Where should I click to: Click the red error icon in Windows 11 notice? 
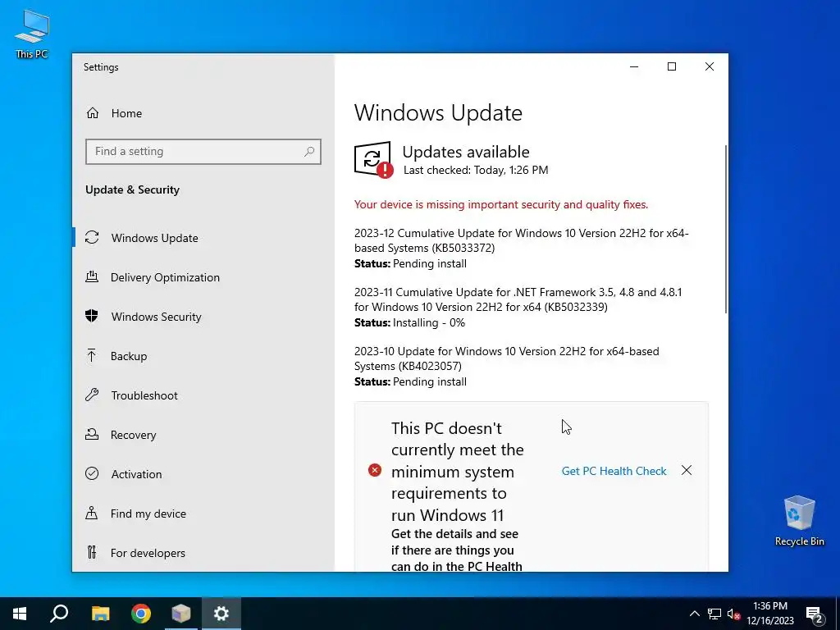(375, 470)
